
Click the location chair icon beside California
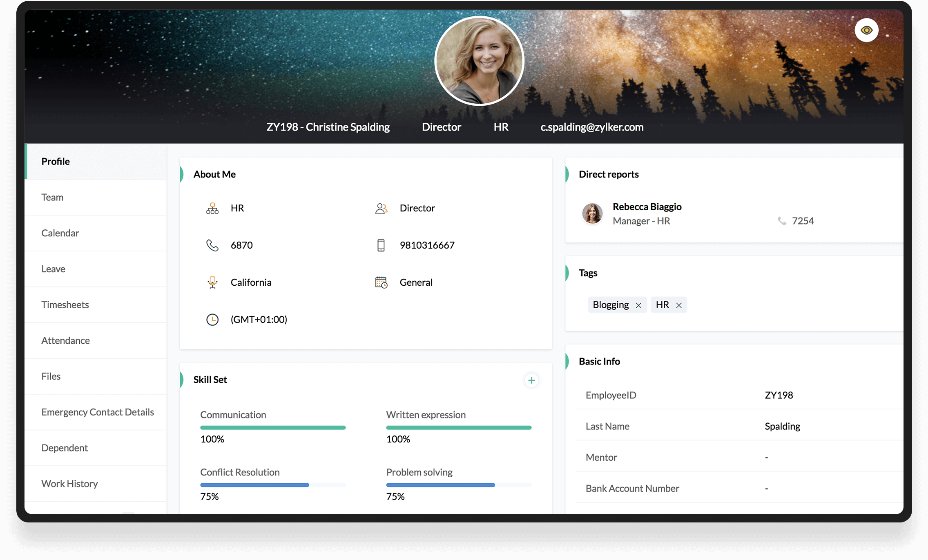pyautogui.click(x=212, y=282)
